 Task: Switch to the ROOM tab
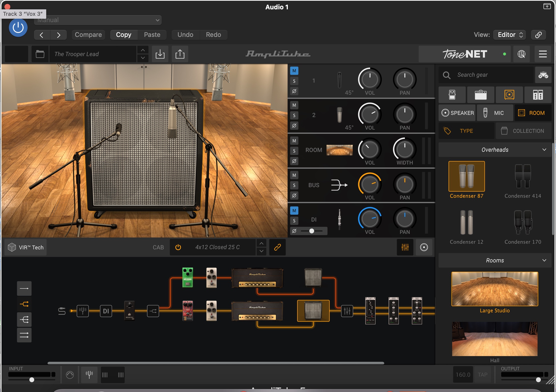coord(533,113)
